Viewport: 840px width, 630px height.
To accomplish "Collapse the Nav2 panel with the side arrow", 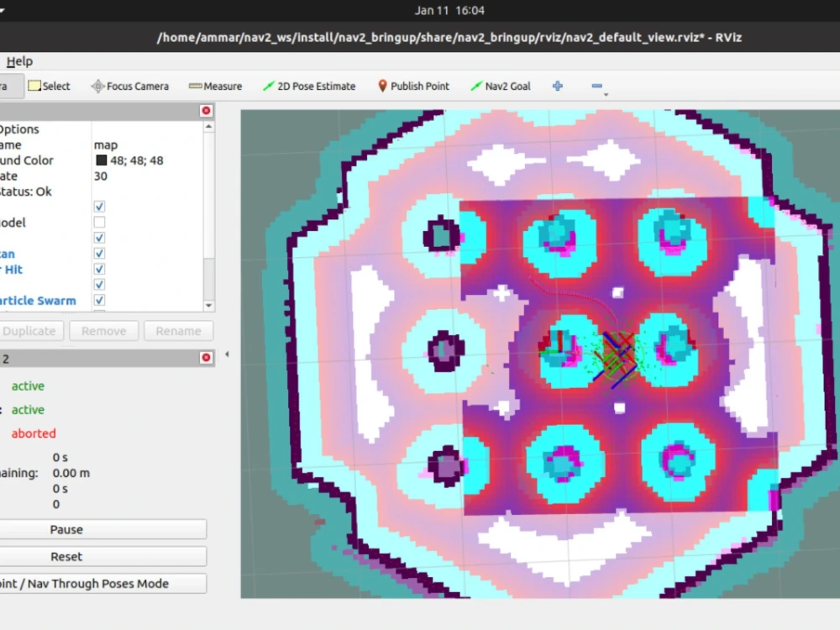I will coord(225,355).
